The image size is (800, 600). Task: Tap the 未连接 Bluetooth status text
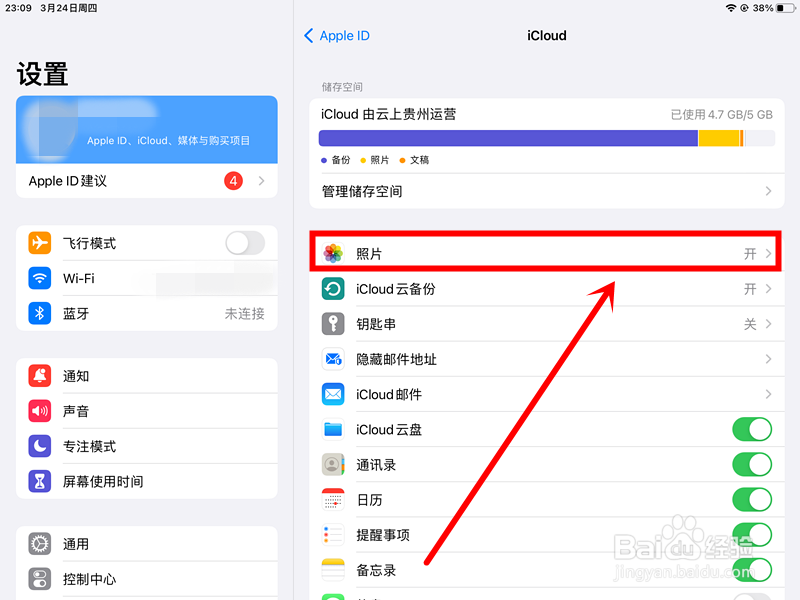point(245,313)
